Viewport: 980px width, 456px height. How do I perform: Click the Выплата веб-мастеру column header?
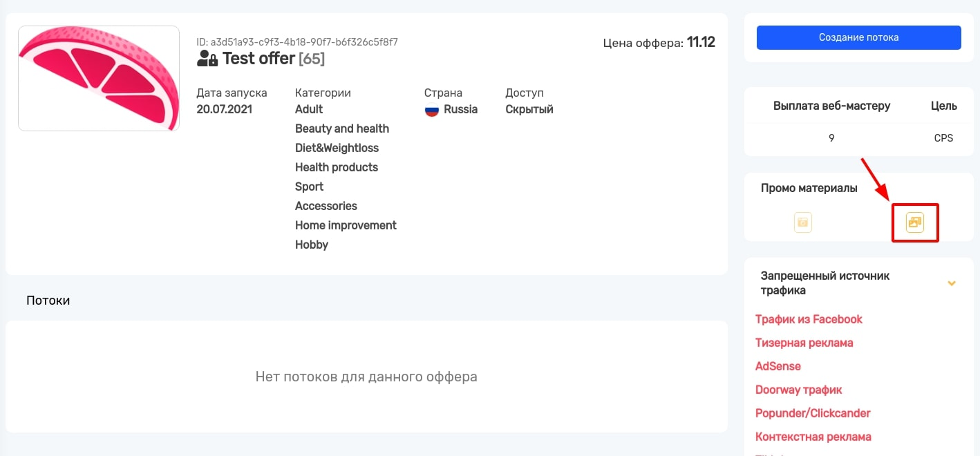(831, 106)
